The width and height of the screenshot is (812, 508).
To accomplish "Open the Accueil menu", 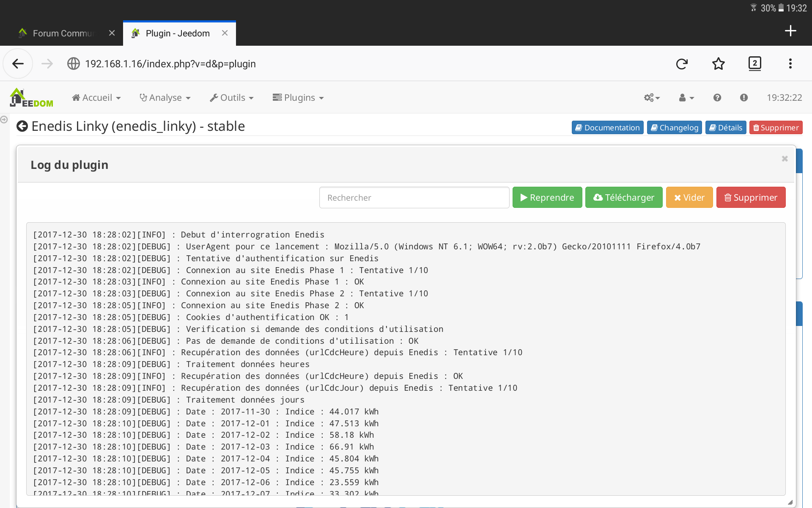I will 96,98.
